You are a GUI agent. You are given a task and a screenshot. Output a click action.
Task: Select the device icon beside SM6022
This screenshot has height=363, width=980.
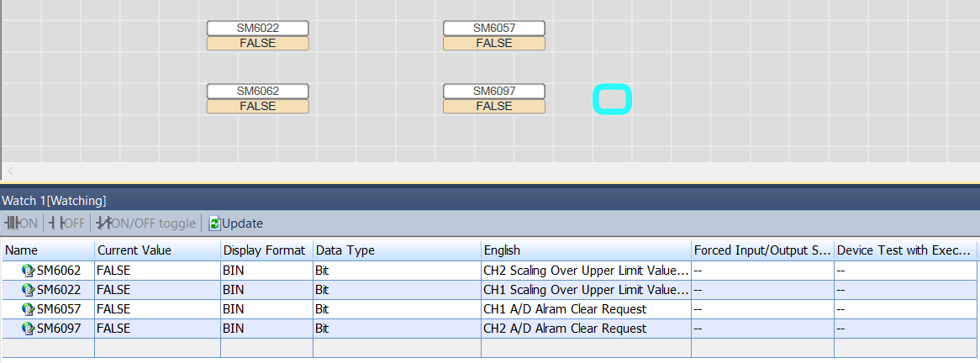(x=29, y=290)
